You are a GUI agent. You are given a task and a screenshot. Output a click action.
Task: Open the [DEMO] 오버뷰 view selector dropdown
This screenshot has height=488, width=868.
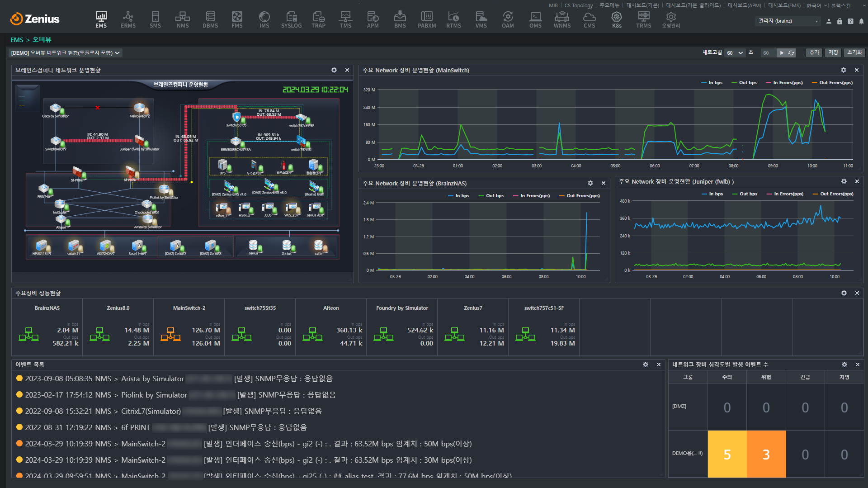pyautogui.click(x=65, y=53)
